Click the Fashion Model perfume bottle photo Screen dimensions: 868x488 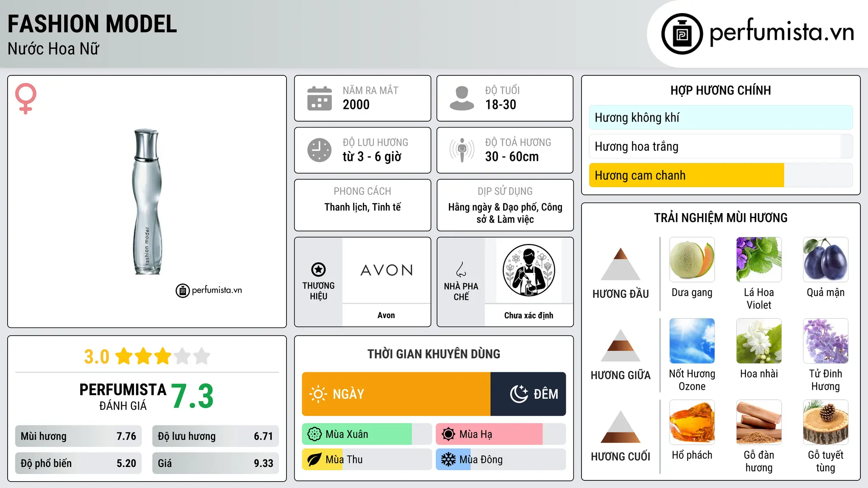click(147, 202)
